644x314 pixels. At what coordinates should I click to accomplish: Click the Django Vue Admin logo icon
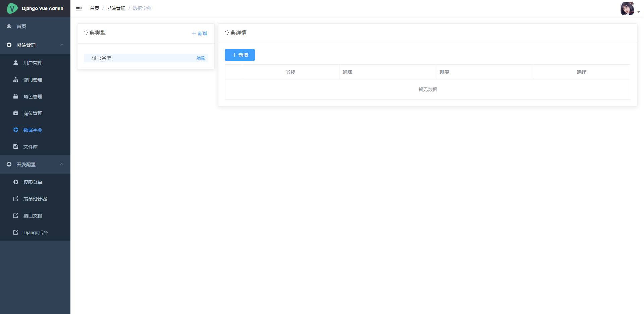(x=12, y=8)
